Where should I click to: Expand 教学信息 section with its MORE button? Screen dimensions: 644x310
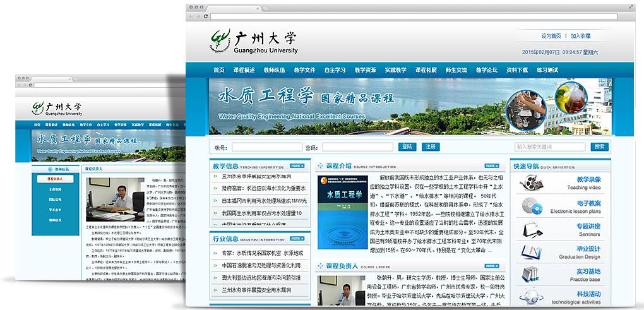297,166
